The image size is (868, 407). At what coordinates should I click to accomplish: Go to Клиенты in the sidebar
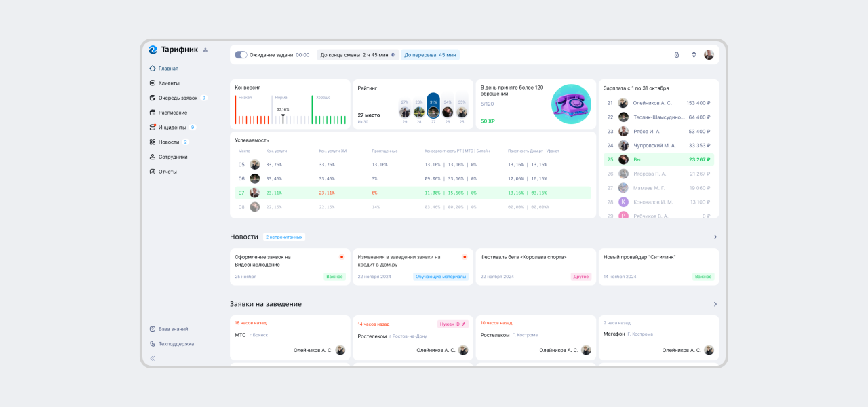169,83
